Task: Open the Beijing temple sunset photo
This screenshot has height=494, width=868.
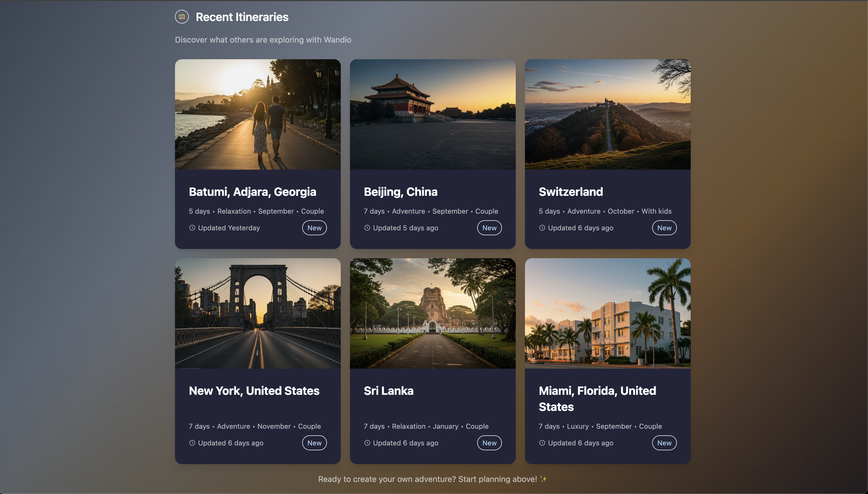Action: tap(433, 114)
